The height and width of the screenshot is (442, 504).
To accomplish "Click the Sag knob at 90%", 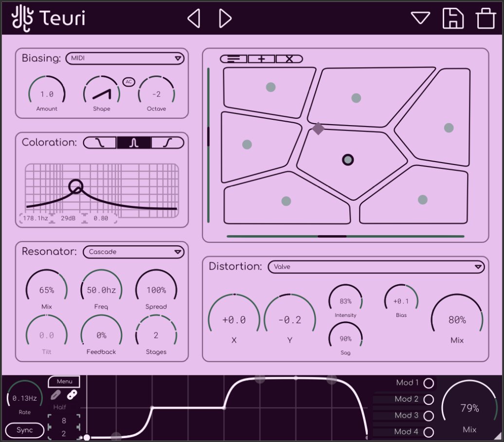I will tap(345, 335).
